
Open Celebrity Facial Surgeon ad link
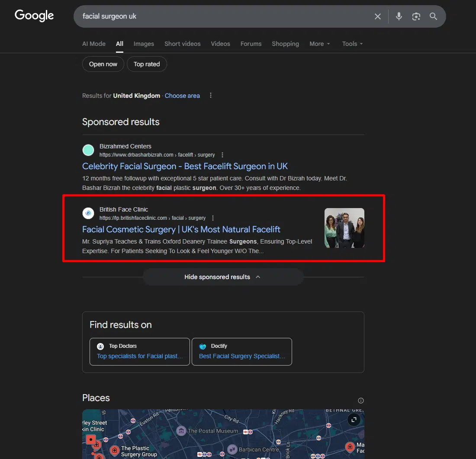click(185, 166)
